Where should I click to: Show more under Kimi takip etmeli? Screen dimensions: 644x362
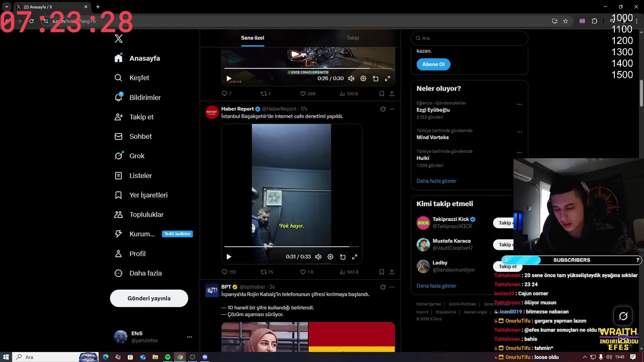click(436, 286)
